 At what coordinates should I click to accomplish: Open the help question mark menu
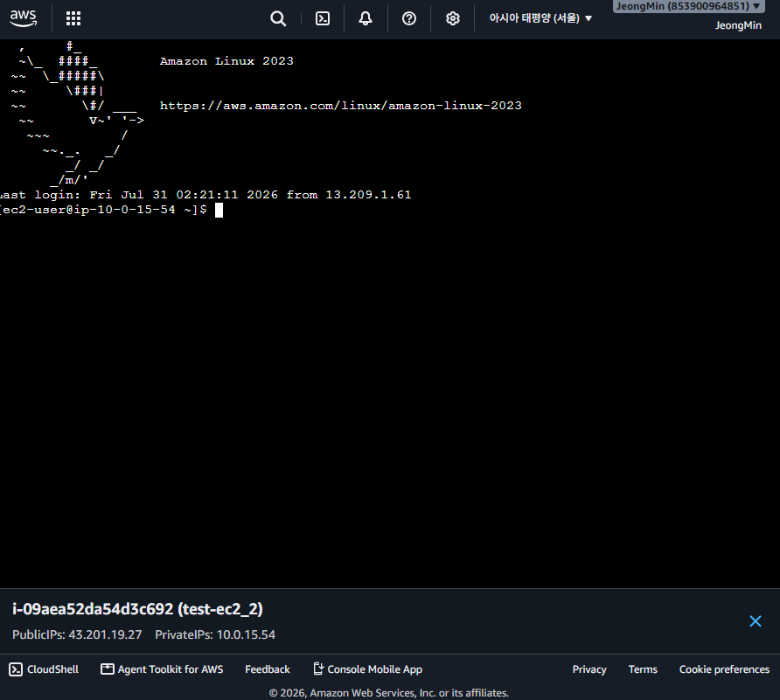(409, 18)
